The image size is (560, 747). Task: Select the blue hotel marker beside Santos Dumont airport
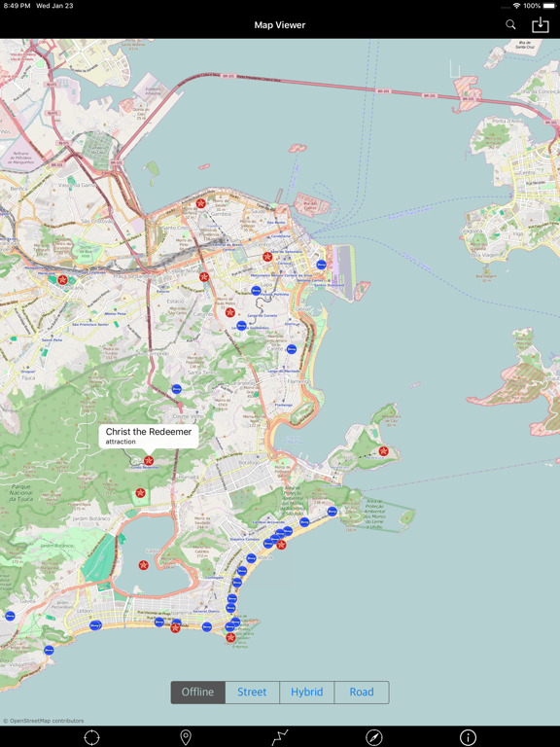(322, 265)
